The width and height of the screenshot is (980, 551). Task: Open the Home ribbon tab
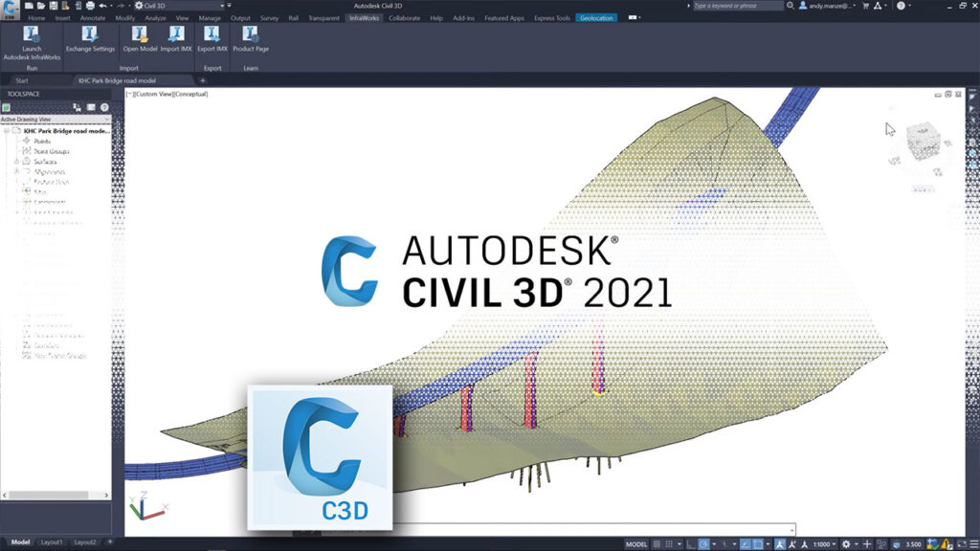pyautogui.click(x=36, y=18)
